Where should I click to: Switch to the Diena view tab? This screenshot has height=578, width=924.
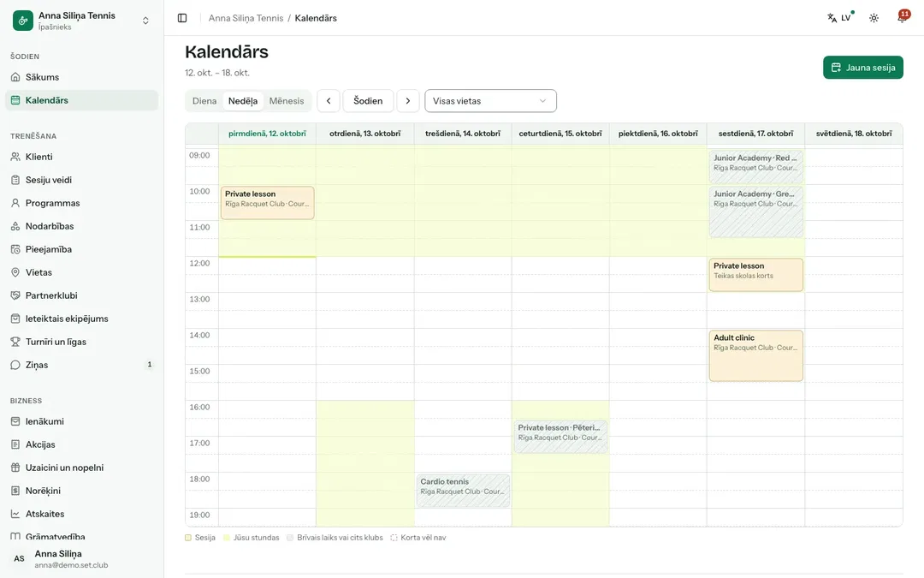(204, 101)
